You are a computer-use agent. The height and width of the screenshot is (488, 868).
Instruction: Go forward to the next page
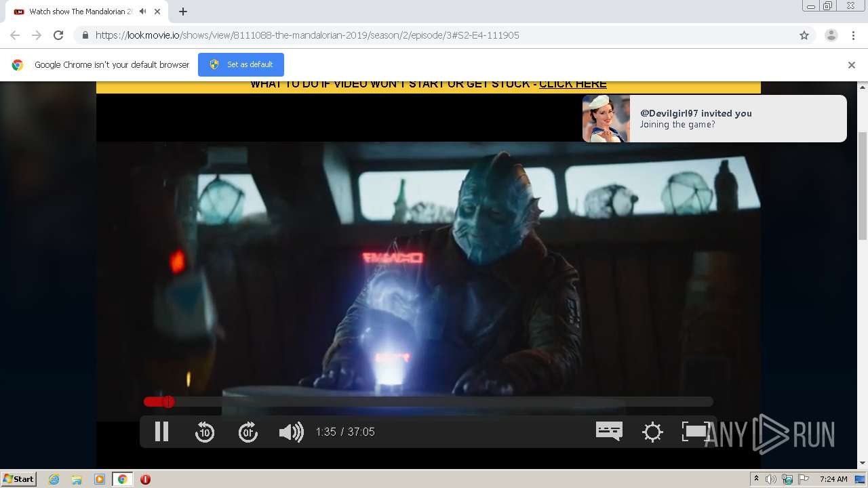(x=37, y=35)
